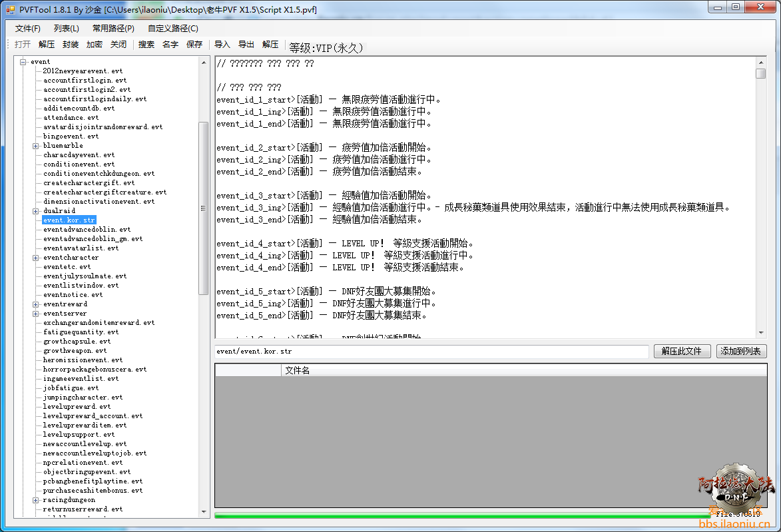Click the file tree vertical scrollbar thumb
The width and height of the screenshot is (781, 532).
[x=204, y=208]
